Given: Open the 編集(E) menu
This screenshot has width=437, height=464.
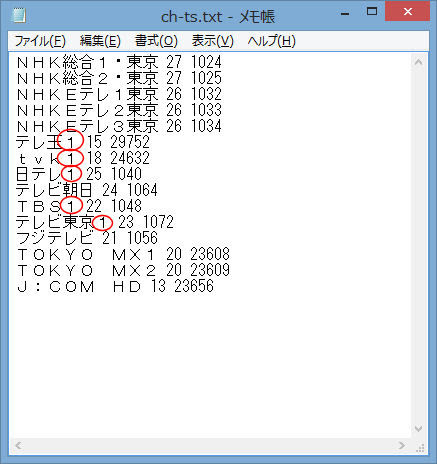Looking at the screenshot, I should click(x=100, y=41).
